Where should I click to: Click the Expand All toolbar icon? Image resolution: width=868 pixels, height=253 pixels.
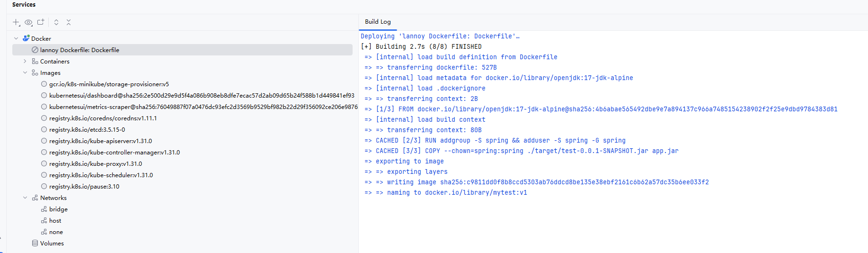56,22
